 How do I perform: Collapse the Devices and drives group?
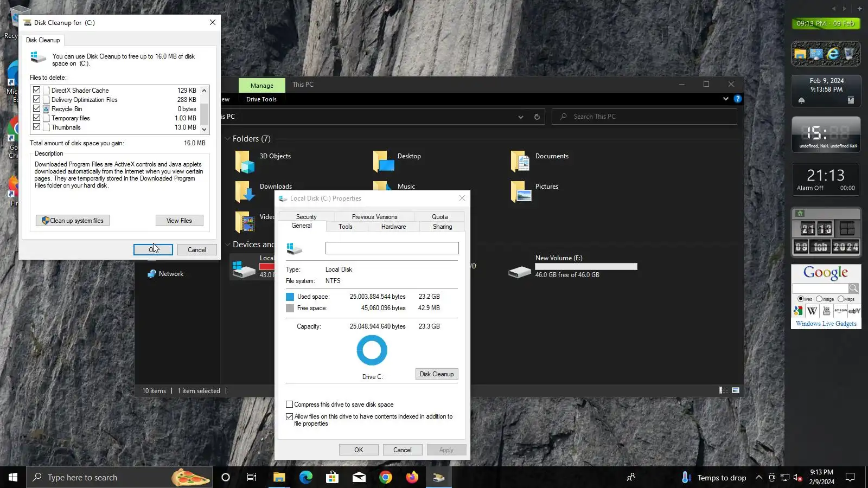point(227,245)
